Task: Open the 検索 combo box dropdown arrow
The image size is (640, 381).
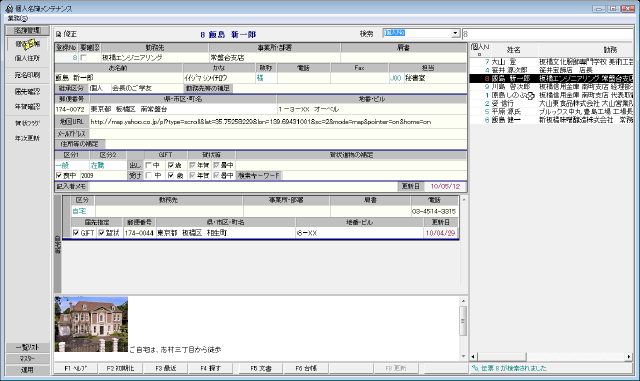Action: [456, 33]
